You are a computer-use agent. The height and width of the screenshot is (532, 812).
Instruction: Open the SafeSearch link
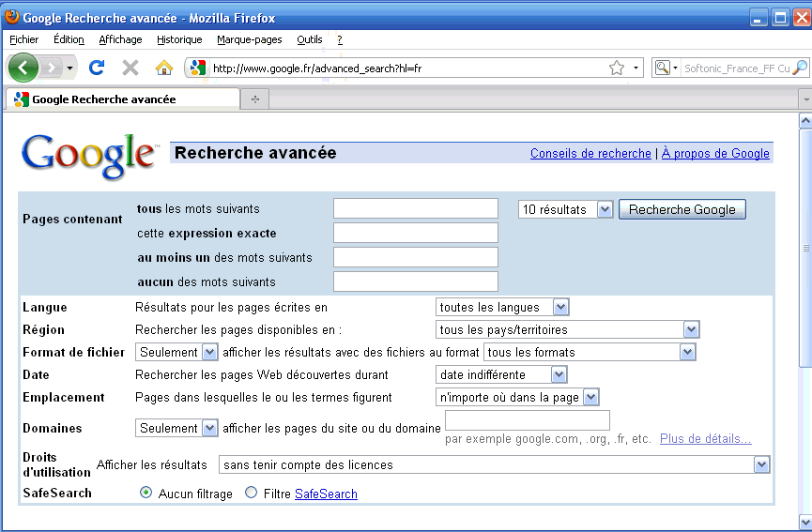coord(326,494)
